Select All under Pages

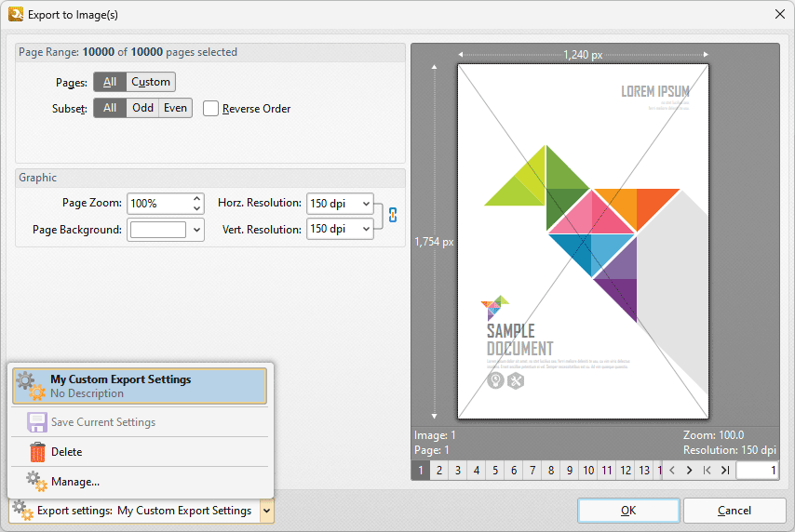coord(110,82)
